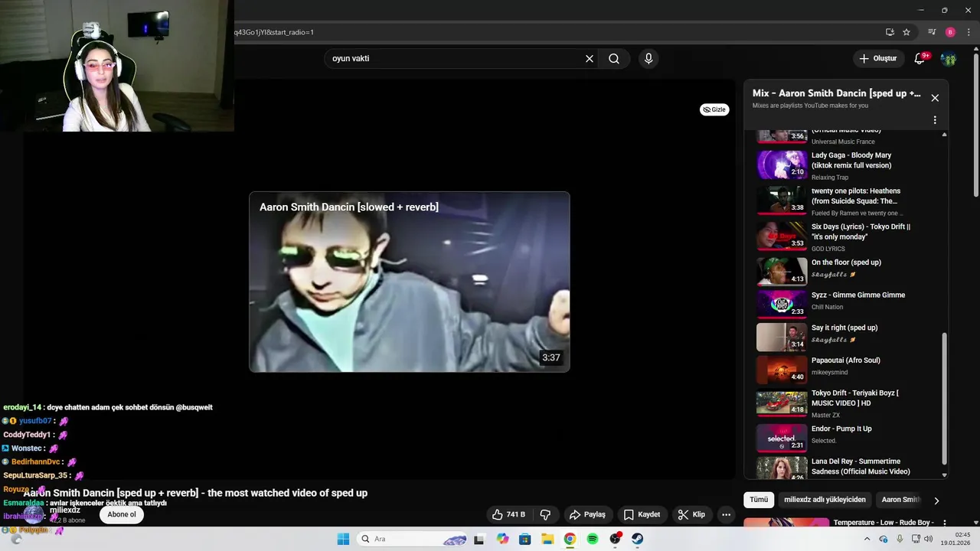Launch Copilot from taskbar
The image size is (980, 551).
tap(502, 539)
